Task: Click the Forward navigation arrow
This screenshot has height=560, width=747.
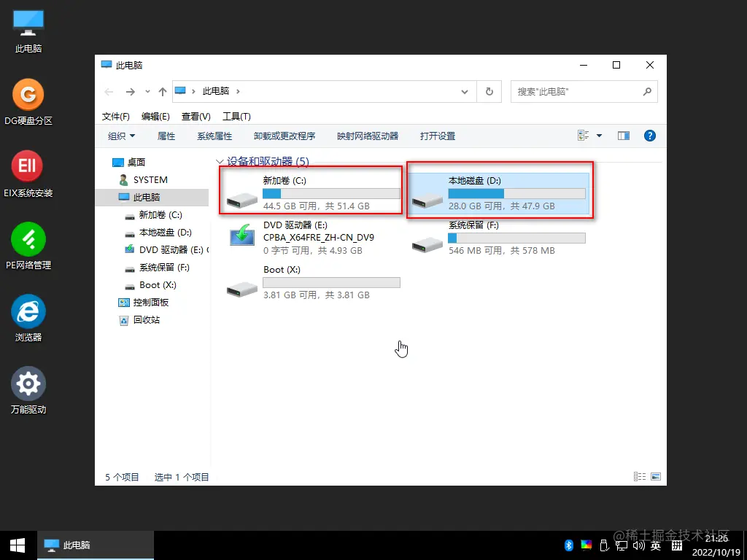Action: pos(130,92)
